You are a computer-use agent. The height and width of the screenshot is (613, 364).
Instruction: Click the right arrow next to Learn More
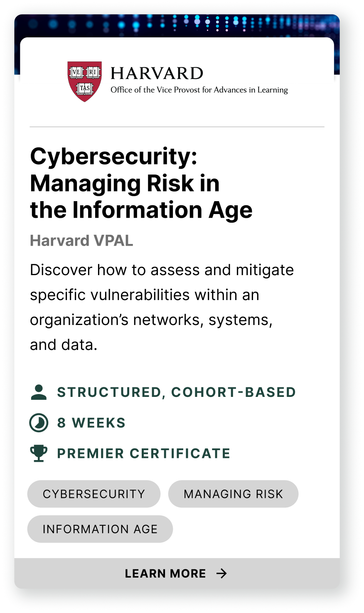222,574
